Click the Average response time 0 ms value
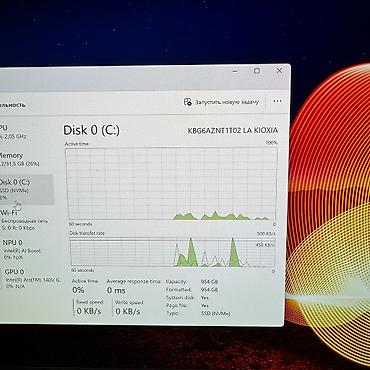This screenshot has height=370, width=370. pos(116,290)
